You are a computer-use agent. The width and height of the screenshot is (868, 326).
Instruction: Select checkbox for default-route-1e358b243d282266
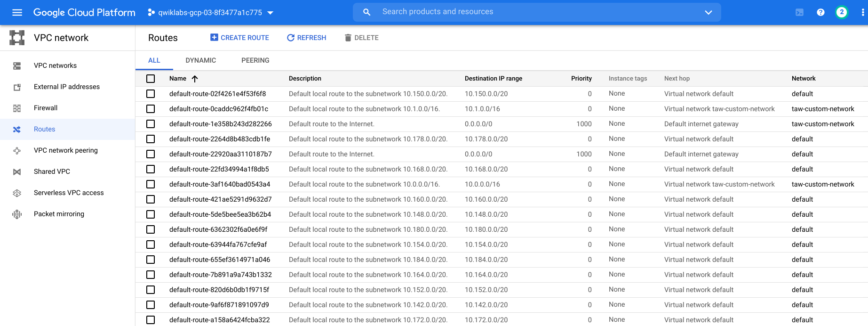[151, 124]
